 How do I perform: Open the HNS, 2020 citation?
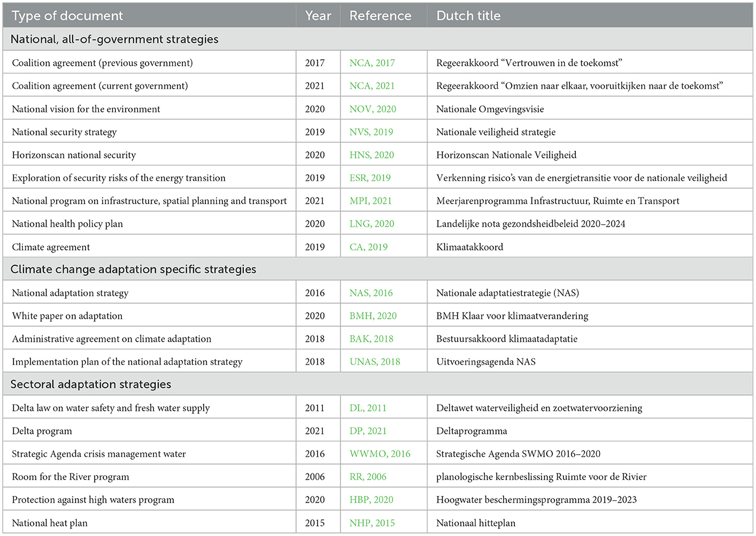point(372,155)
